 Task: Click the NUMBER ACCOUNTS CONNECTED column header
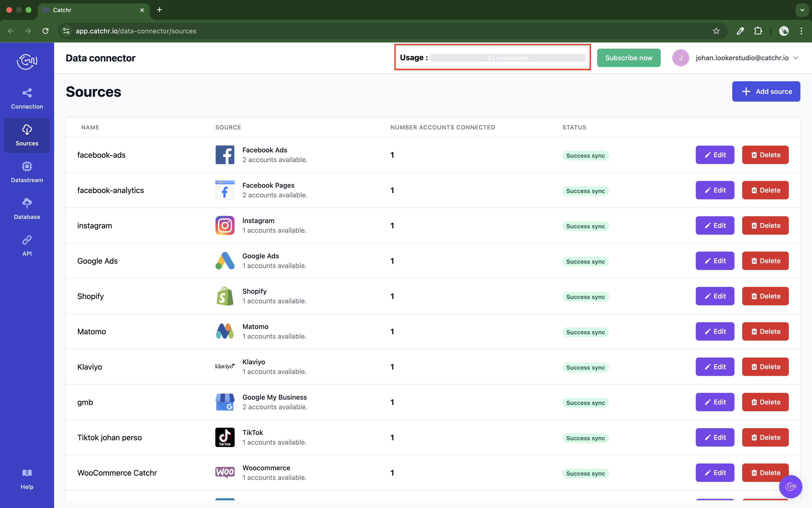coord(442,127)
